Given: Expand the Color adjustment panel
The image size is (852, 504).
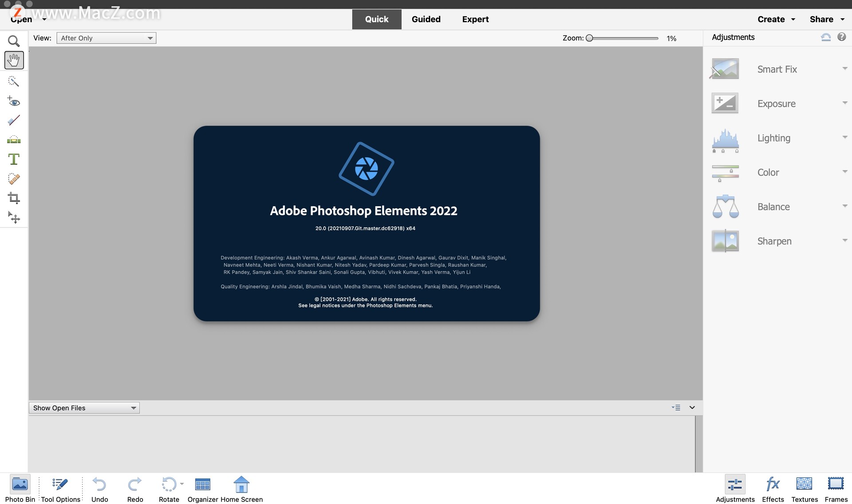Looking at the screenshot, I should pyautogui.click(x=844, y=172).
